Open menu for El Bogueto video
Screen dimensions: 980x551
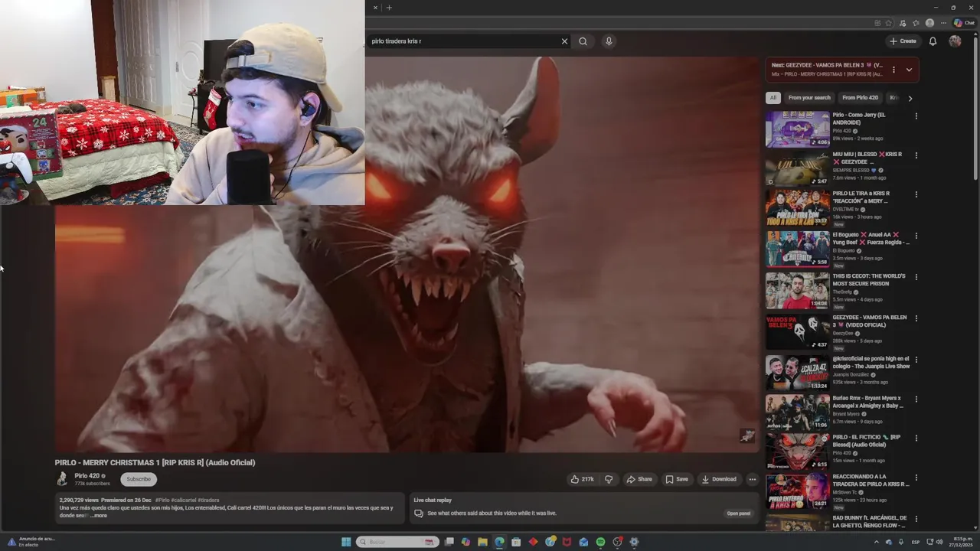coord(916,236)
